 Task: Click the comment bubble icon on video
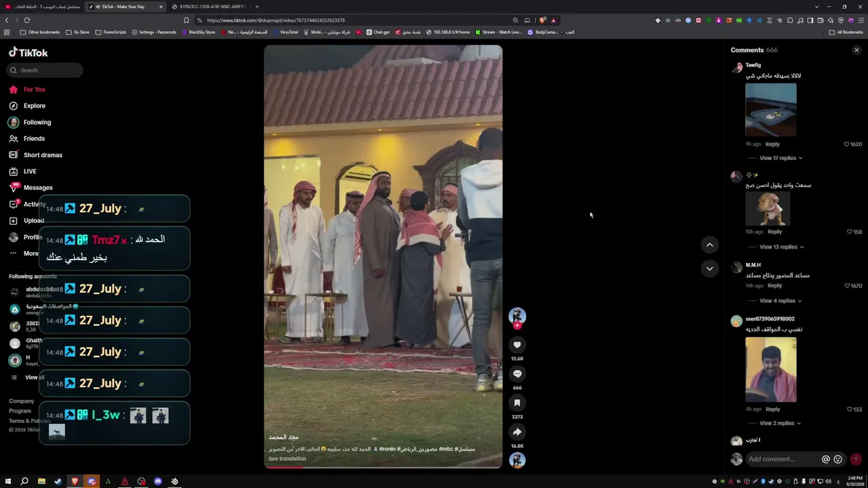pos(517,374)
